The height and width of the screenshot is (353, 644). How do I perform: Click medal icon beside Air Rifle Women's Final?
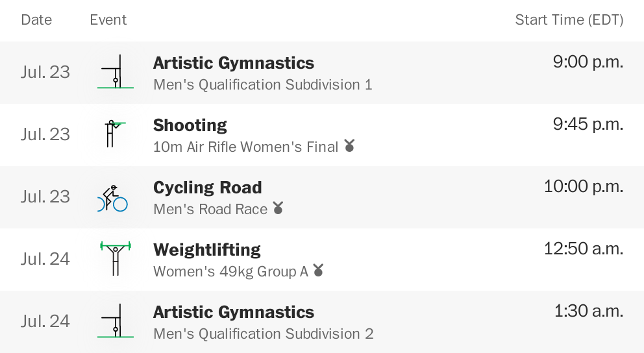pos(349,146)
